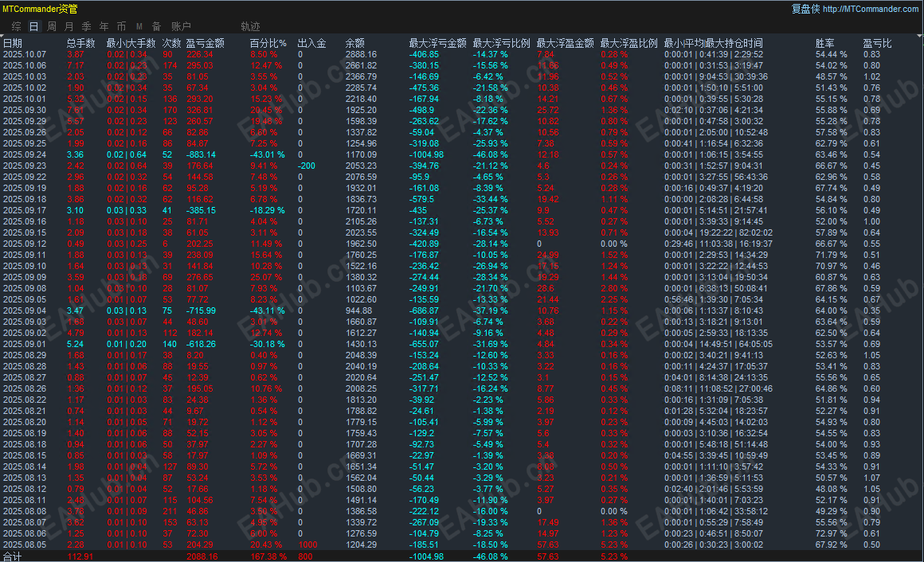Click the 2888.16 balance cell
Image resolution: width=924 pixels, height=562 pixels.
(x=361, y=54)
